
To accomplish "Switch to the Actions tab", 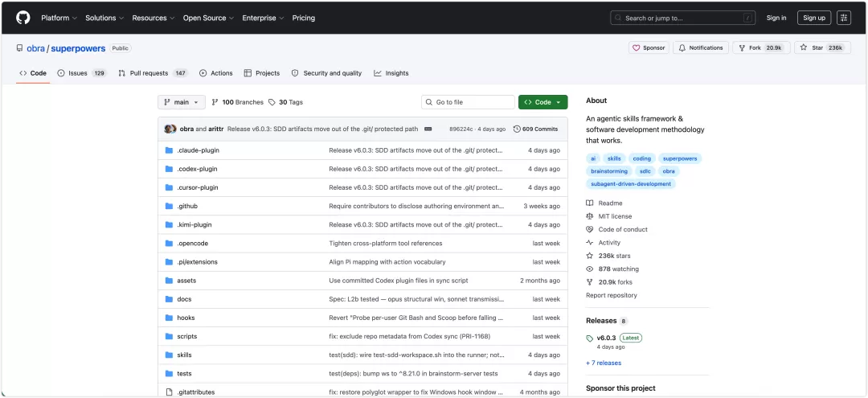I will 216,73.
